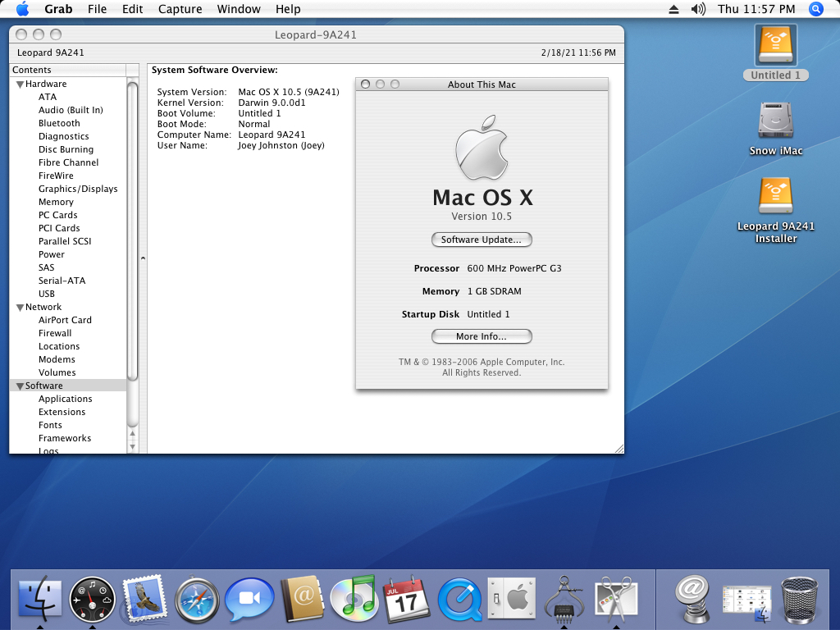Click the More Info button

[482, 336]
